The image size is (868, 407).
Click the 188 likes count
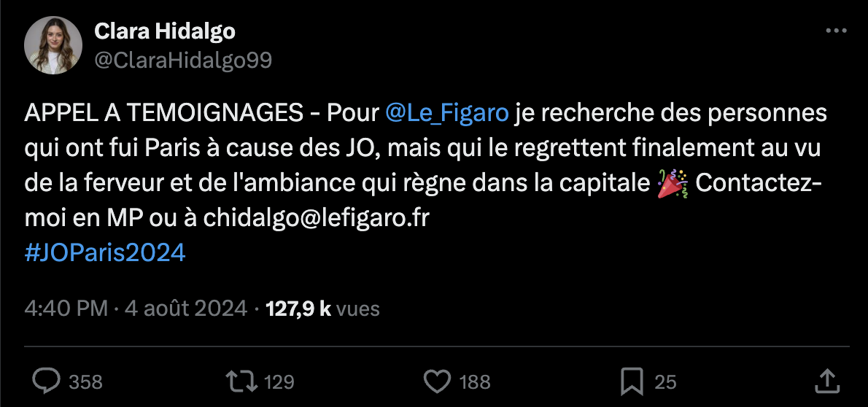[475, 382]
